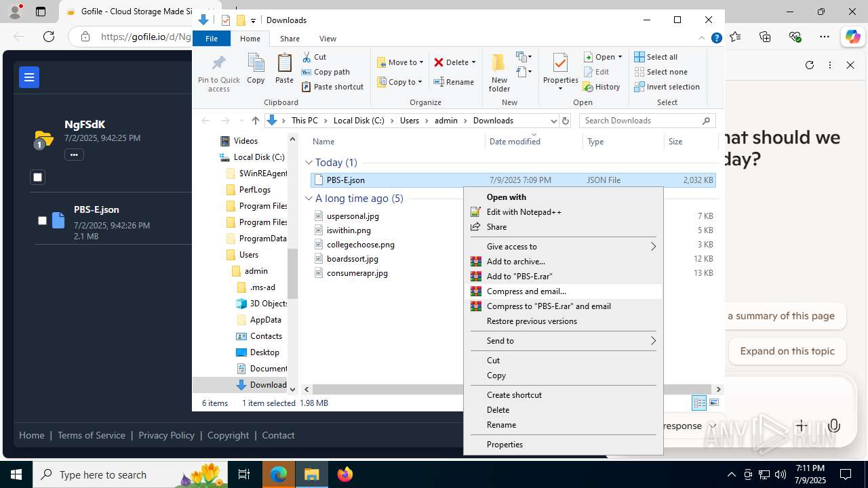Sort by Date modified column header
This screenshot has height=488, width=868.
pyautogui.click(x=534, y=142)
